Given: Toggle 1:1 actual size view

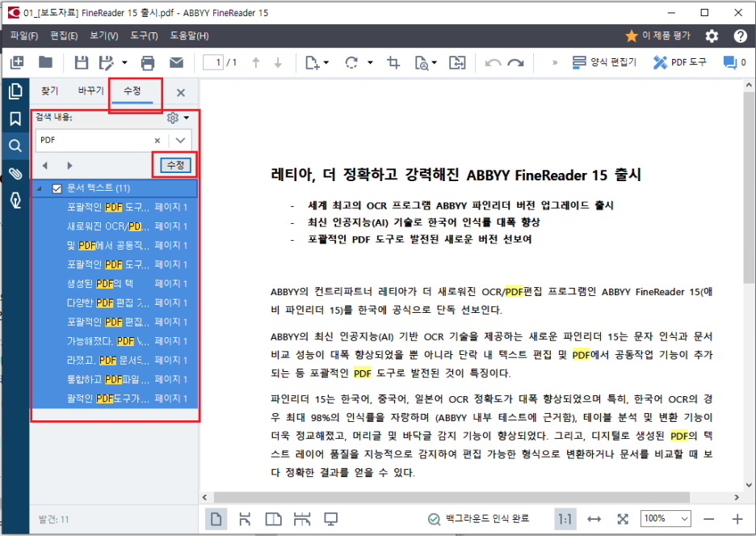Looking at the screenshot, I should click(565, 519).
